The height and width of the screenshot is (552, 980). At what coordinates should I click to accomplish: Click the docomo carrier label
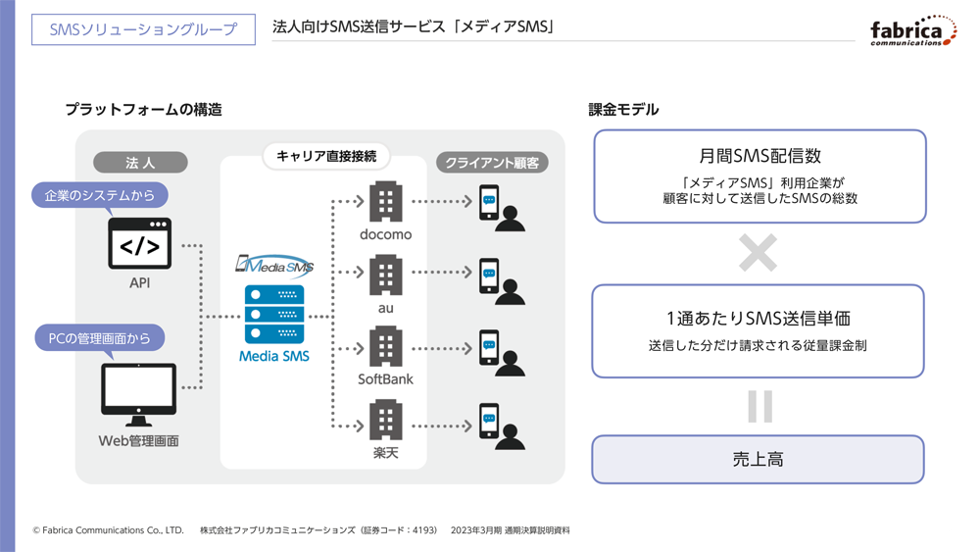point(385,234)
